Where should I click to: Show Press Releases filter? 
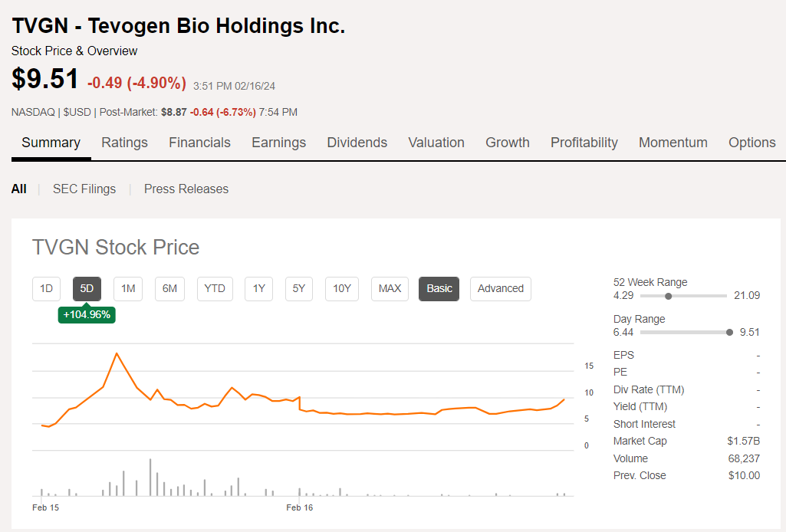pos(186,189)
